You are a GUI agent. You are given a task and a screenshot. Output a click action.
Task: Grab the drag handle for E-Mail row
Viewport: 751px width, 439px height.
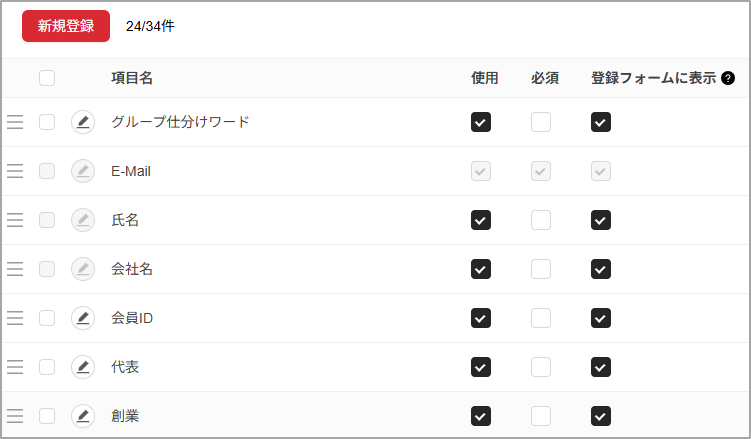coord(15,171)
